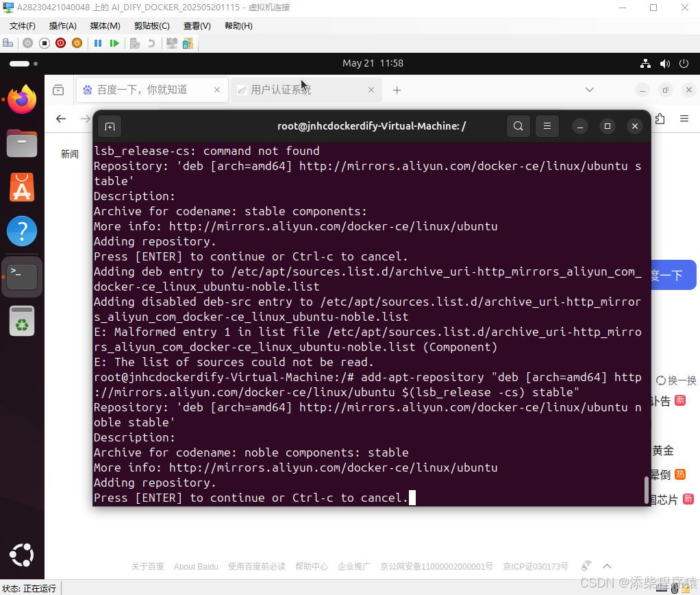Open Firefox extensions puzzle icon
This screenshot has height=595, width=700.
(x=660, y=119)
